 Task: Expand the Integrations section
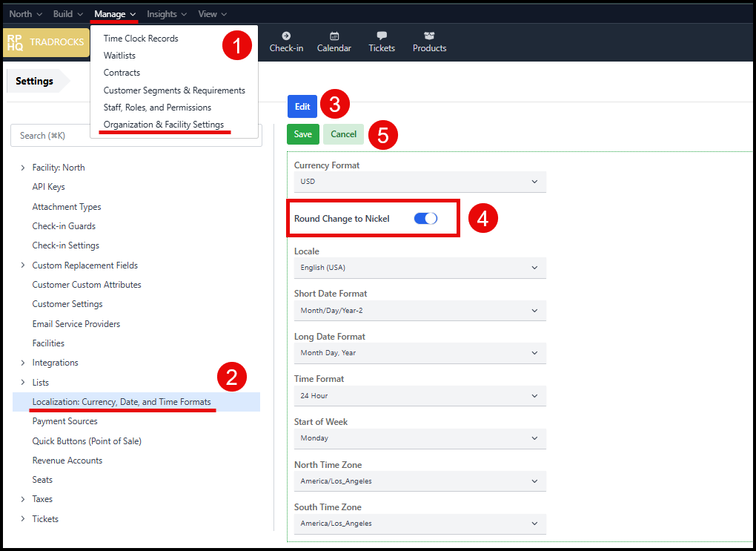23,363
